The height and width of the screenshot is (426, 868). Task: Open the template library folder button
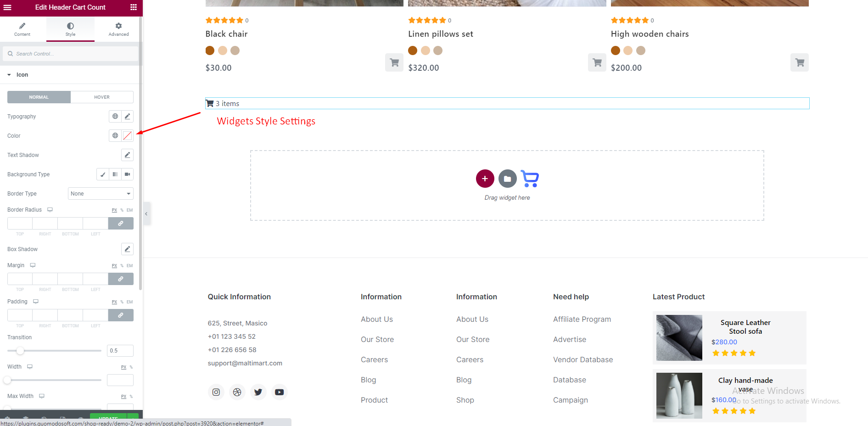tap(507, 179)
